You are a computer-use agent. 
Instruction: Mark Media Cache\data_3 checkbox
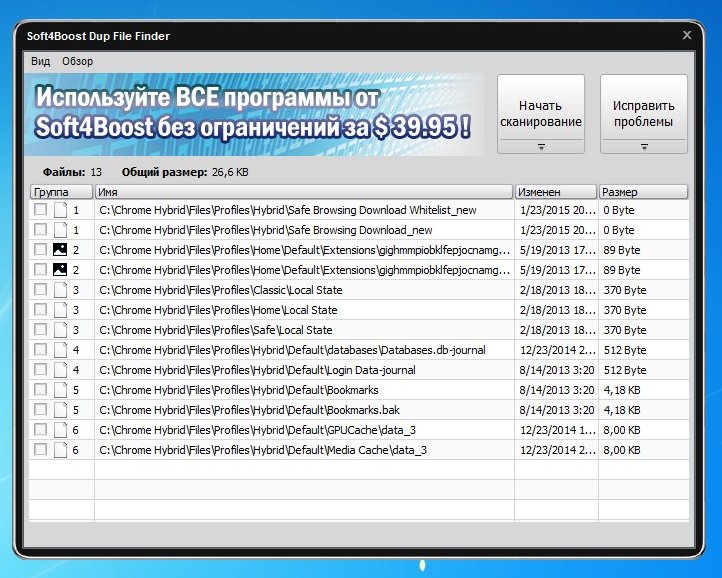tap(41, 450)
